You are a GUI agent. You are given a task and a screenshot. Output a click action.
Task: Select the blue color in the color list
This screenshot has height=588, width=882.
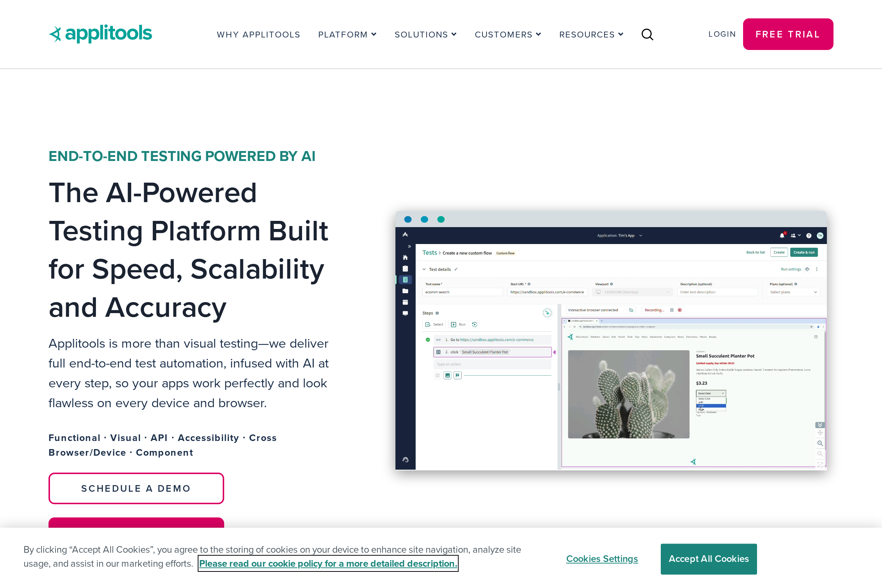[702, 409]
